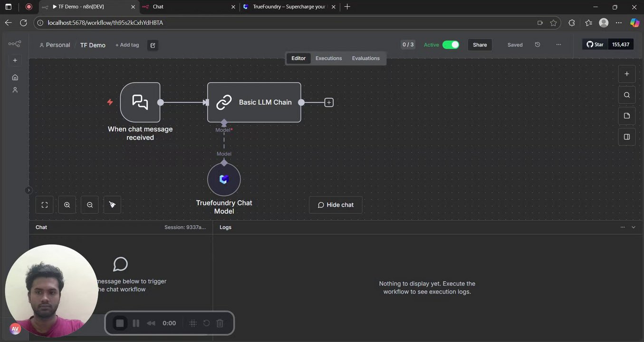This screenshot has width=644, height=342.
Task: Fit the workflow to view
Action: point(45,205)
